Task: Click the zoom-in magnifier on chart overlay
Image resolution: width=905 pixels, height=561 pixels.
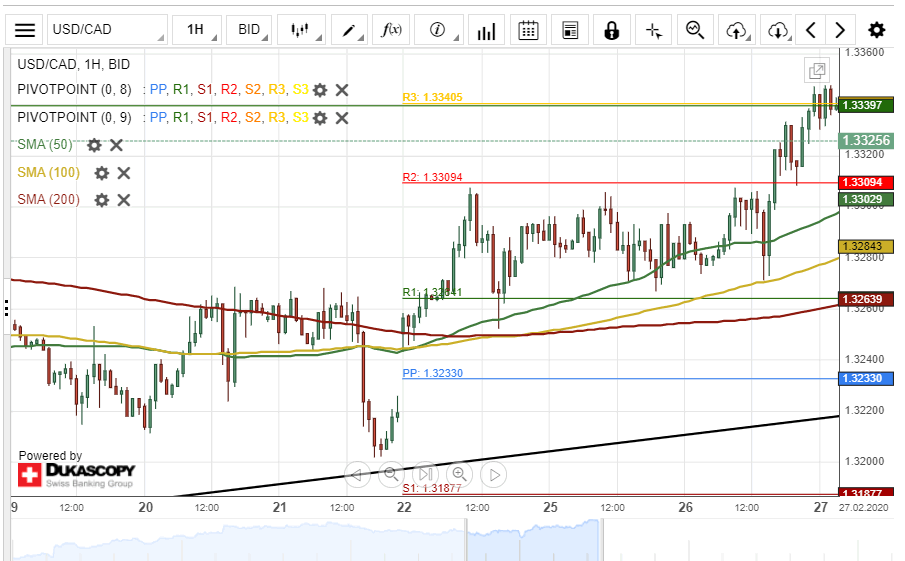Action: [459, 474]
